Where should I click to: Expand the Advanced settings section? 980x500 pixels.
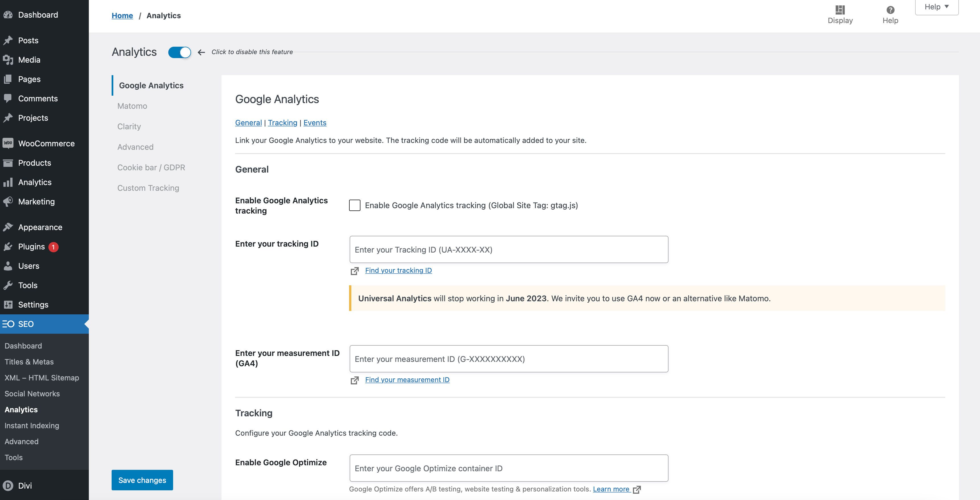point(135,147)
